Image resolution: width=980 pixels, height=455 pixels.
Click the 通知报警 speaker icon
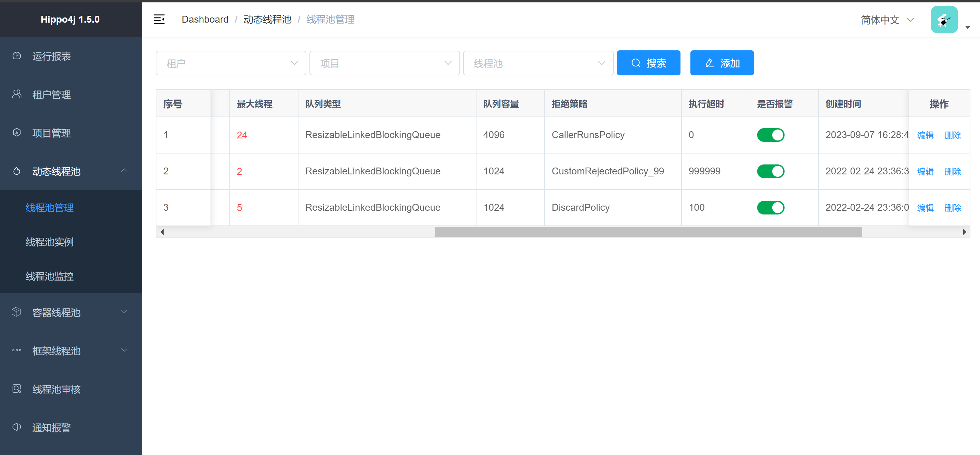coord(17,427)
